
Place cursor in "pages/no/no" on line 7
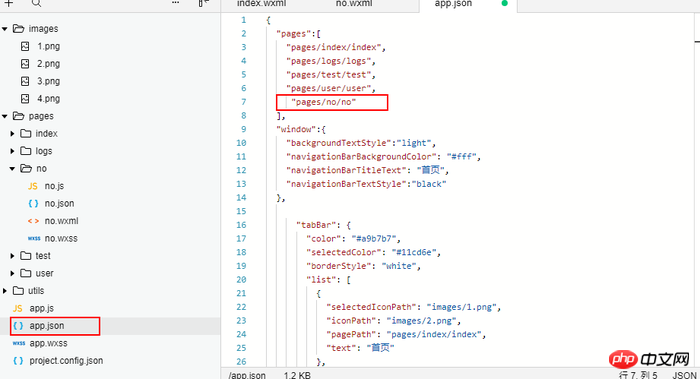click(x=324, y=102)
